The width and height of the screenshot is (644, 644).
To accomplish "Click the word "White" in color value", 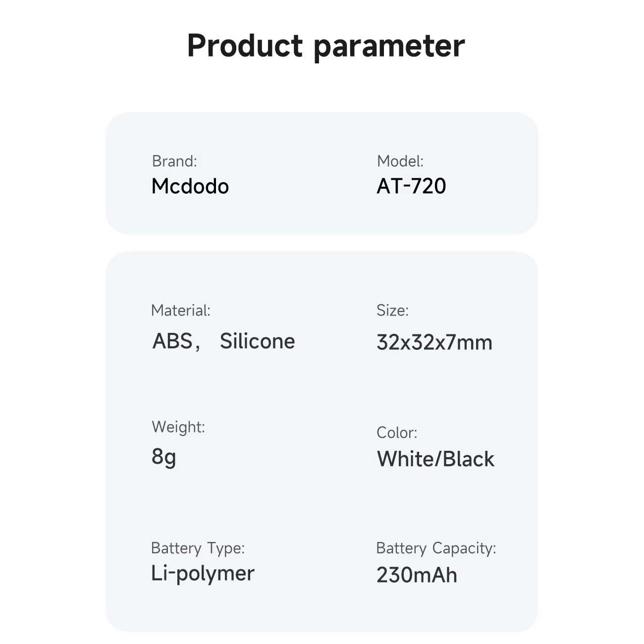I will 404,459.
